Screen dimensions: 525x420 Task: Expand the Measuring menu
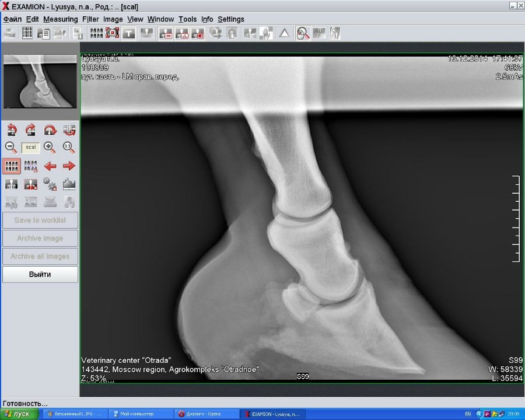tap(60, 19)
